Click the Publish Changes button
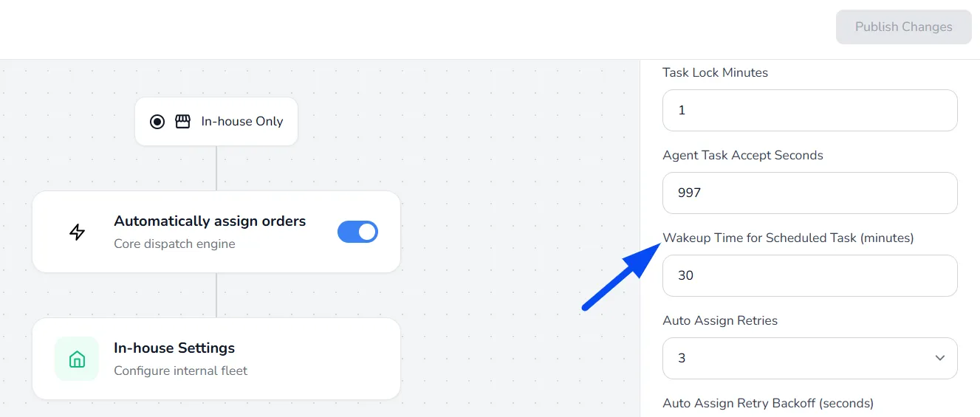This screenshot has width=980, height=417. point(903,27)
